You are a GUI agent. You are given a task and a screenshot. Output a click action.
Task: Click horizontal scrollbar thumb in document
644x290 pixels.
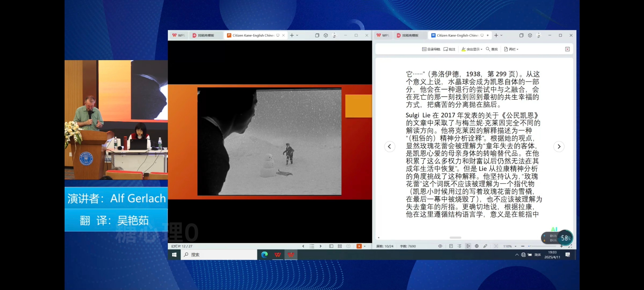point(455,237)
